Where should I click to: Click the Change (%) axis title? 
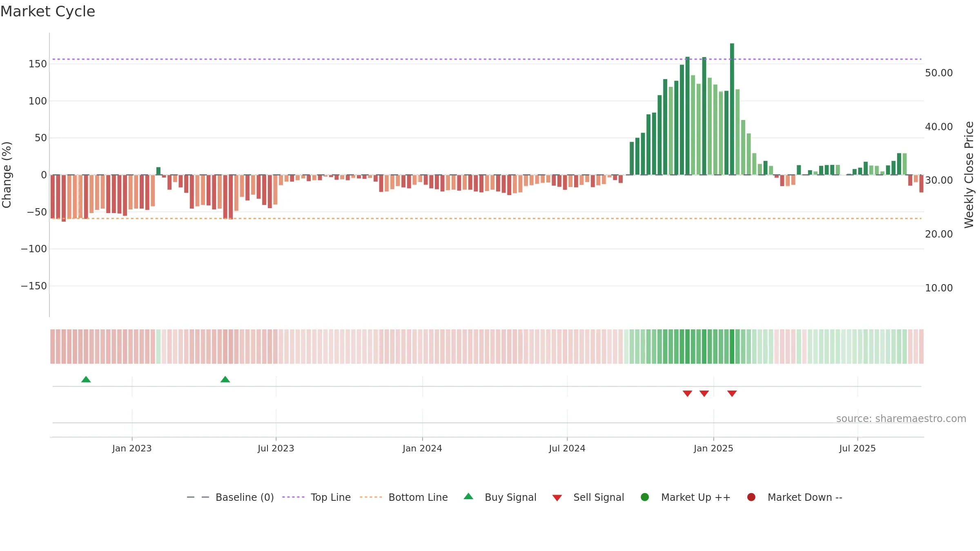(x=7, y=175)
